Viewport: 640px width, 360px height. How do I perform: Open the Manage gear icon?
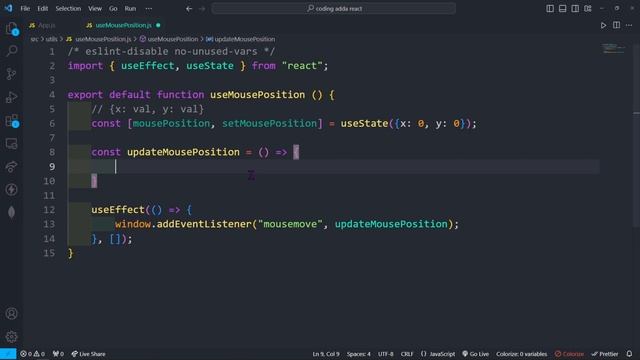(x=11, y=337)
